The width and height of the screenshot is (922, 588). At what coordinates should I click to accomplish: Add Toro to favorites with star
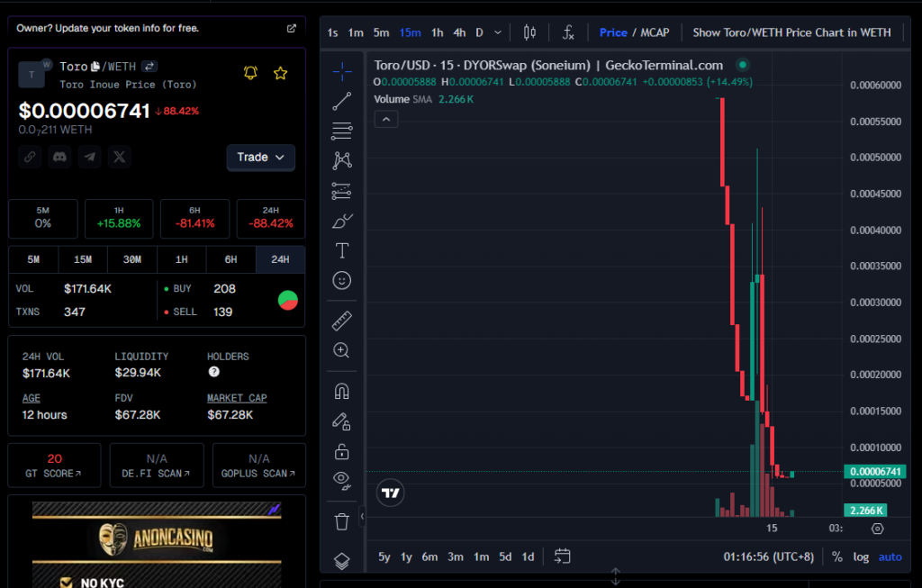point(281,73)
